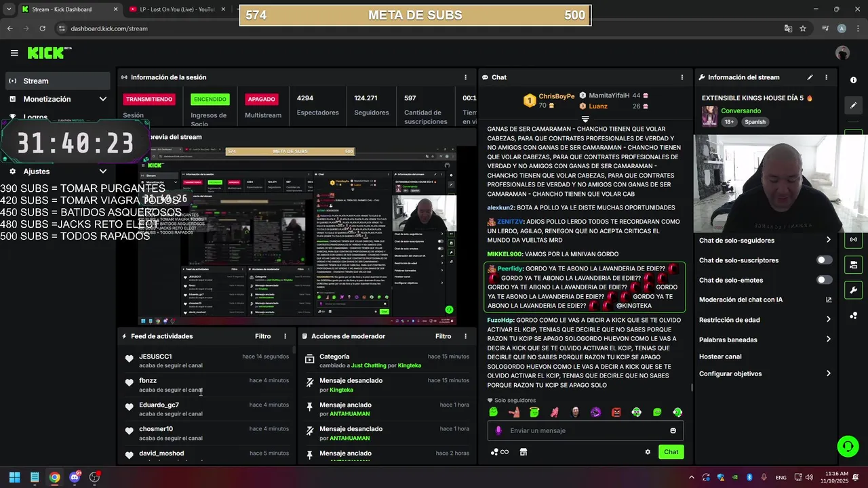Click the green Chat send button
868x488 pixels.
pyautogui.click(x=671, y=452)
